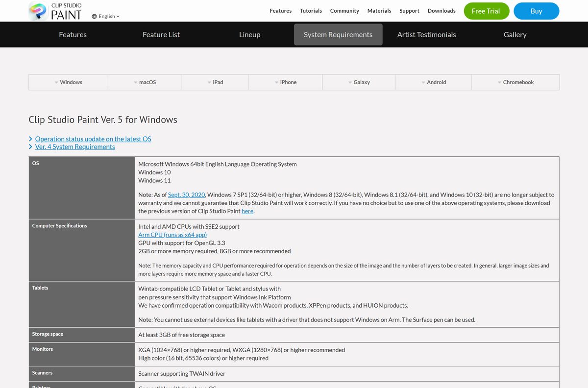This screenshot has height=388, width=588.
Task: Click 'XGA (1024×768) or higher required' line
Action: click(x=242, y=350)
